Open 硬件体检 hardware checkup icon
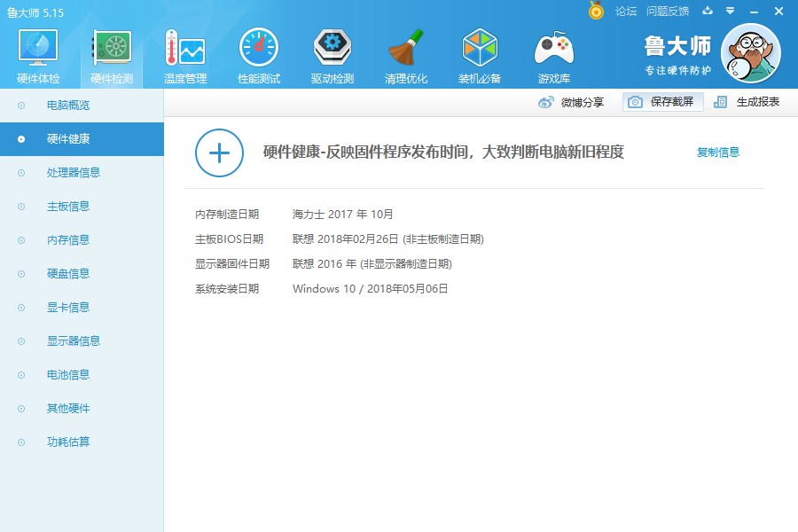The image size is (798, 532). tap(38, 47)
